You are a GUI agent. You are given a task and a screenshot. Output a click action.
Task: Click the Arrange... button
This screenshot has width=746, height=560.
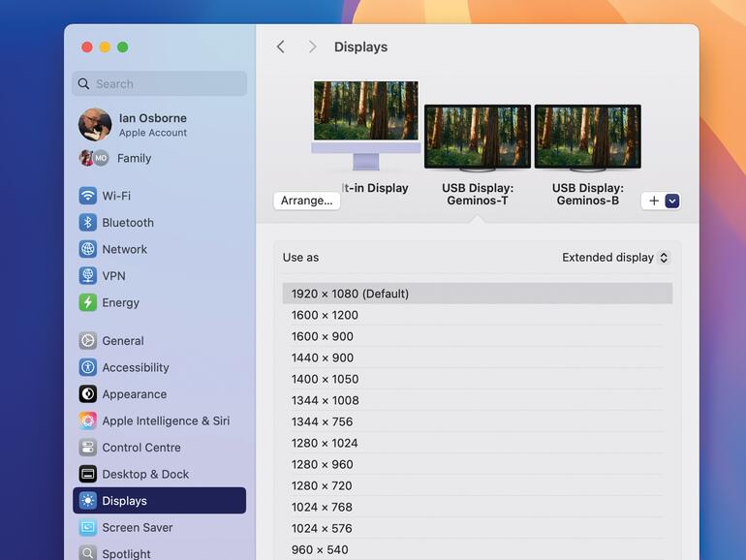pyautogui.click(x=306, y=201)
